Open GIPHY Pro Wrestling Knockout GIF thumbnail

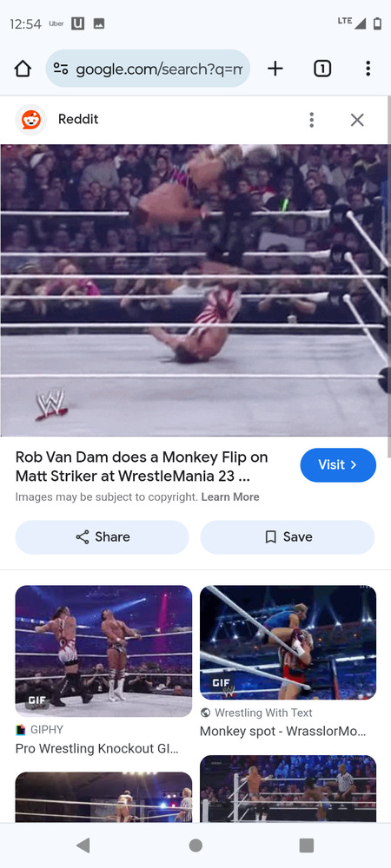(103, 651)
